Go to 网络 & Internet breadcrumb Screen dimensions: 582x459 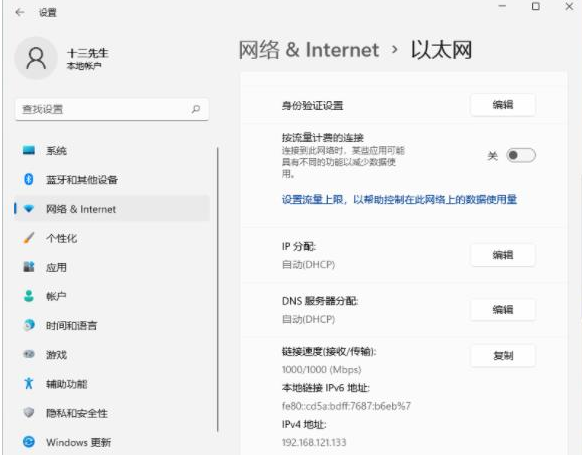[x=309, y=50]
